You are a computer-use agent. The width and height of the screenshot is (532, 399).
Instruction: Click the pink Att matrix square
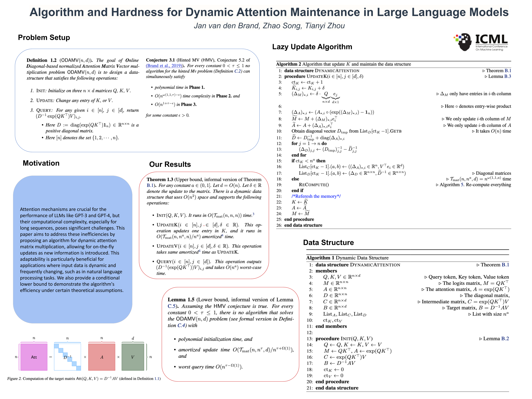click(34, 357)
